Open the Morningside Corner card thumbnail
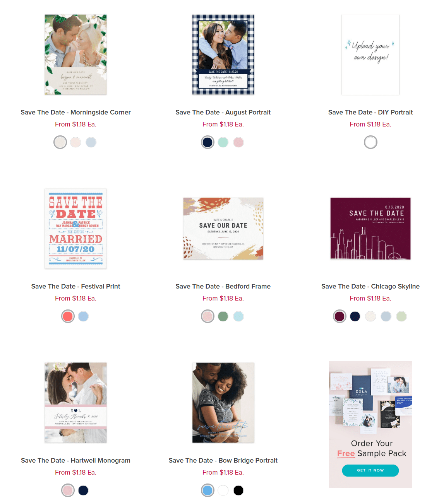 coord(75,55)
